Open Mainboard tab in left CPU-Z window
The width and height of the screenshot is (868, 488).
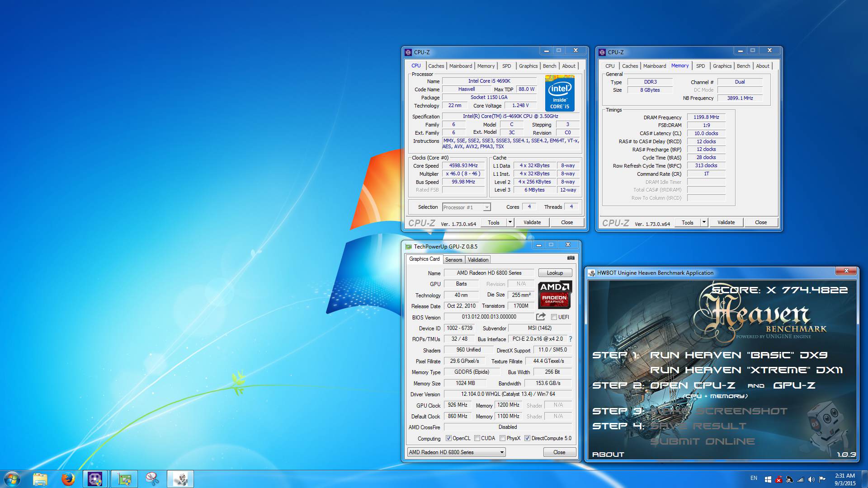461,66
